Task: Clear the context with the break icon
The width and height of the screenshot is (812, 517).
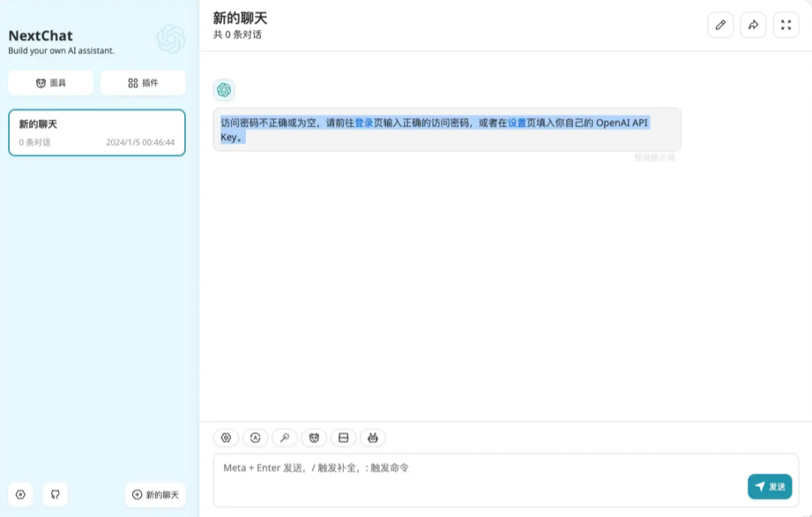Action: [343, 437]
